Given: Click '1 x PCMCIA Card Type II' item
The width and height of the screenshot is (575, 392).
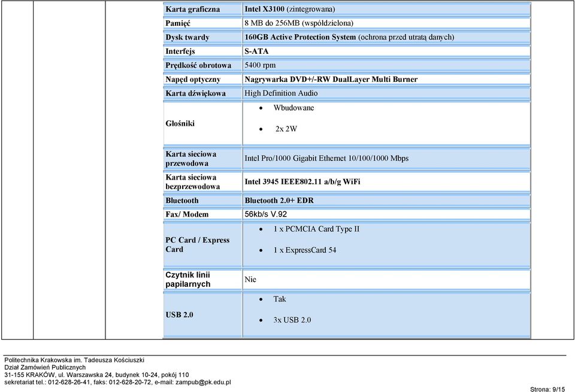Looking at the screenshot, I should click(x=316, y=229).
